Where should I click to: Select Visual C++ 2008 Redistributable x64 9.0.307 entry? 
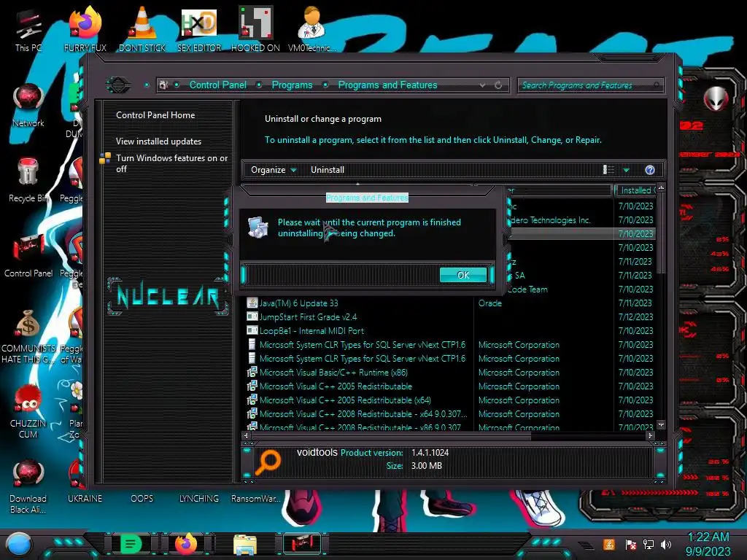(x=363, y=414)
